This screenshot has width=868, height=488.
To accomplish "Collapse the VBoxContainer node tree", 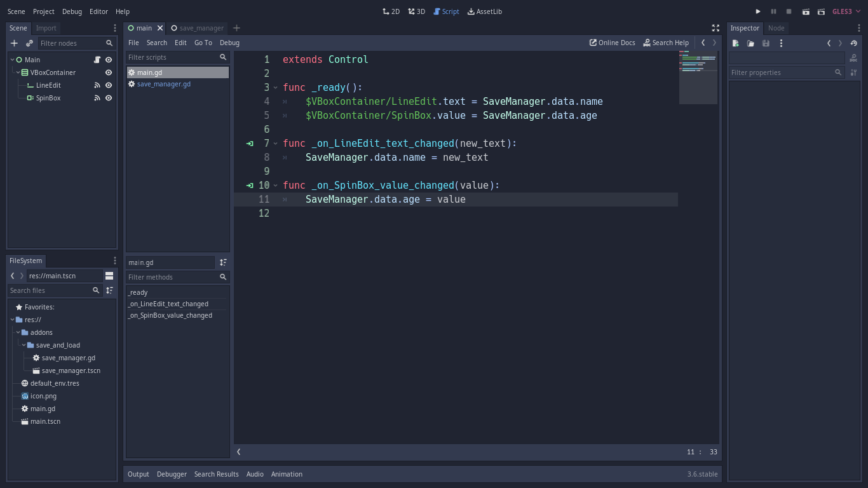I will point(18,72).
